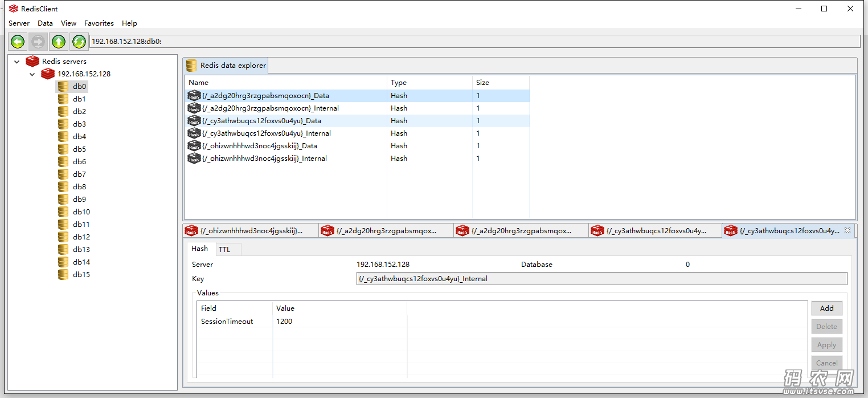Viewport: 868px width, 398px height.
Task: Select the {/_ohizwnhhhwd3noc4jgsskiij}_Internal key name in the list
Action: (264, 159)
